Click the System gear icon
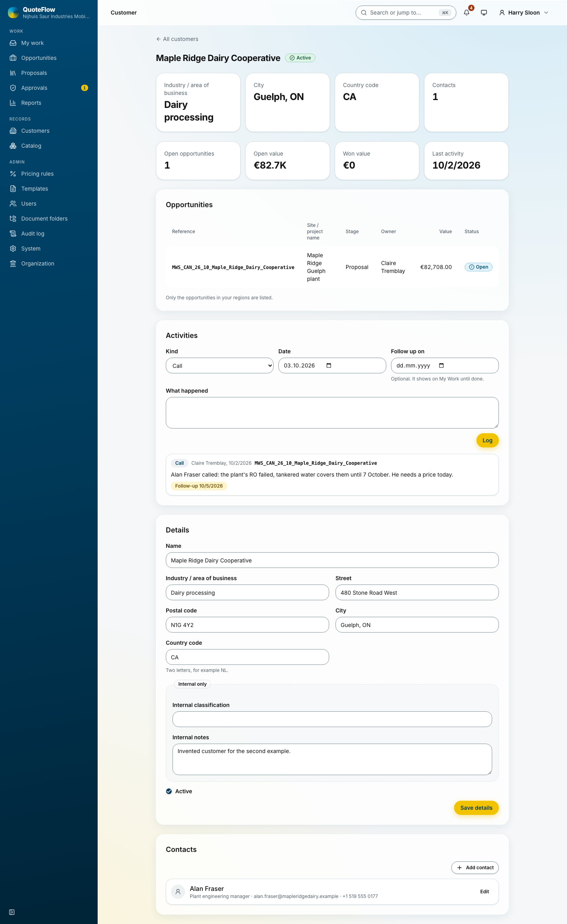The width and height of the screenshot is (567, 924). 13,249
